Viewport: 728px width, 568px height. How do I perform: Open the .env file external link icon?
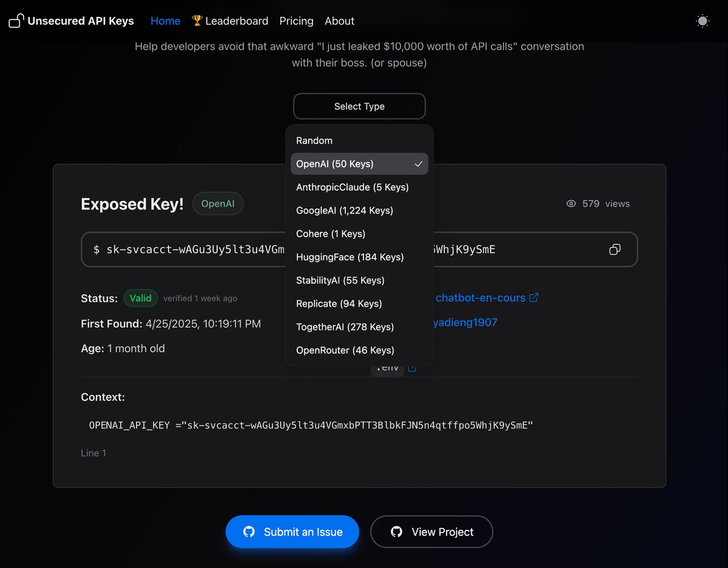pos(412,368)
